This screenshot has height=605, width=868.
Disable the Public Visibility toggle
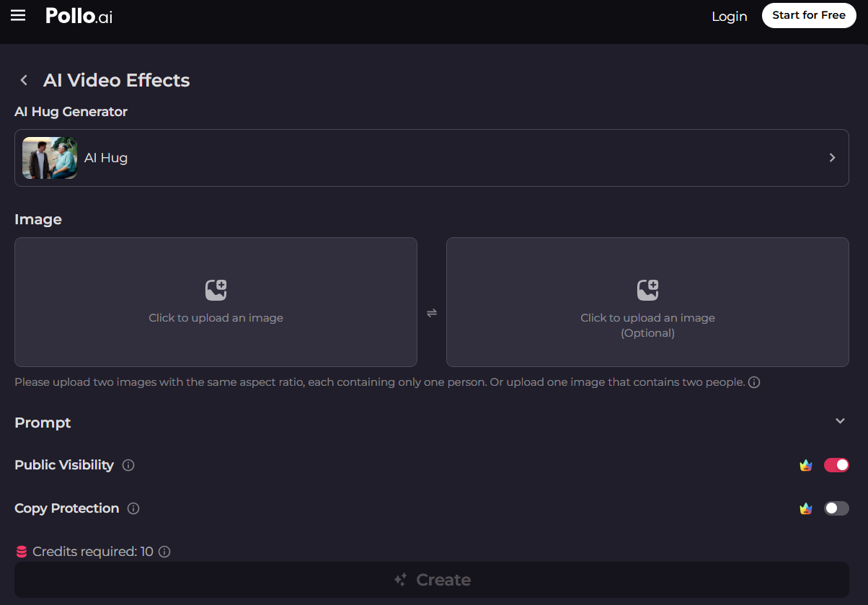tap(836, 465)
